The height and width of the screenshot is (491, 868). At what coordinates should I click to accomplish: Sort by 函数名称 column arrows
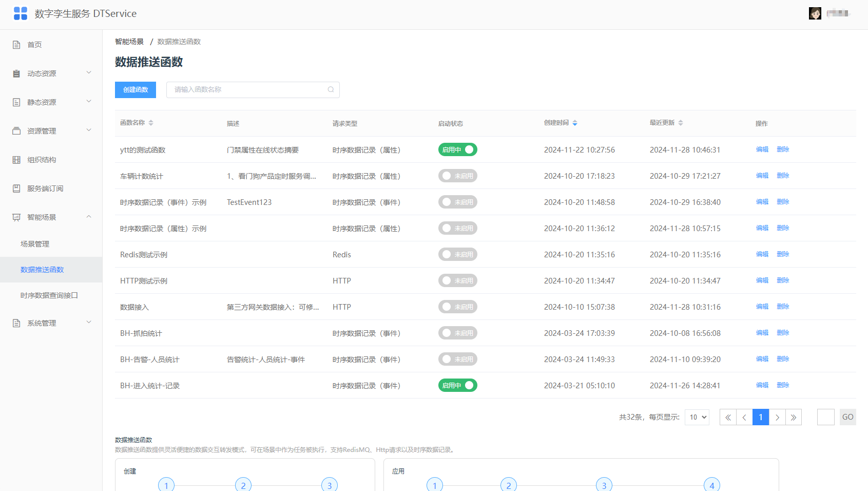151,123
